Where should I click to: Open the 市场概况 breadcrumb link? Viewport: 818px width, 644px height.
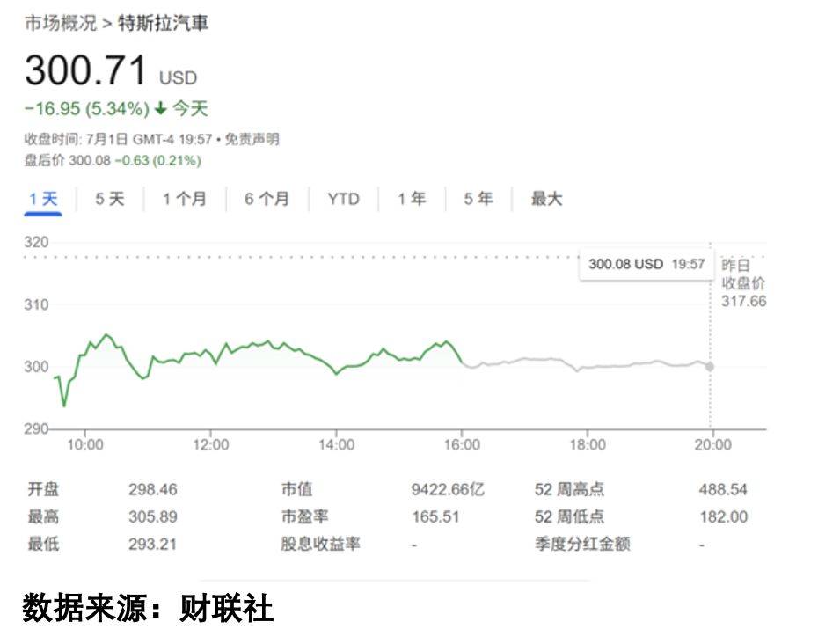tap(61, 23)
